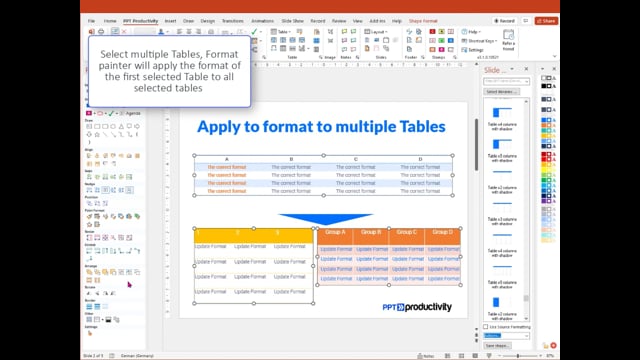
Task: Click the Select libraries button
Action: 502,92
